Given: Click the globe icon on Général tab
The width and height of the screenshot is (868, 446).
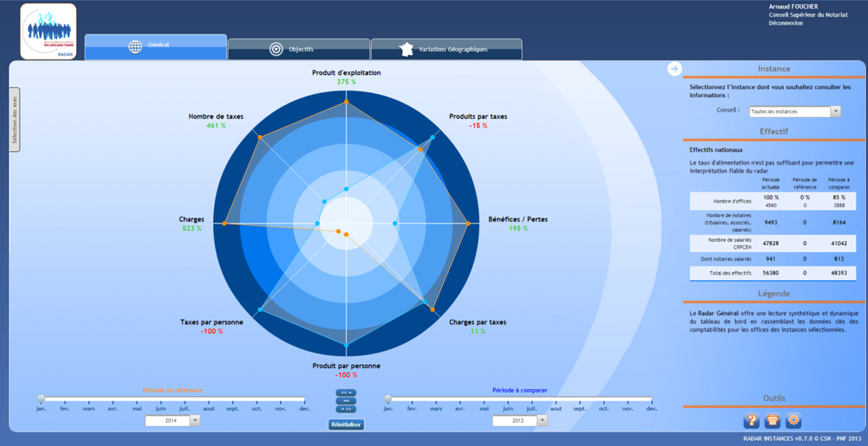Looking at the screenshot, I should [x=136, y=46].
